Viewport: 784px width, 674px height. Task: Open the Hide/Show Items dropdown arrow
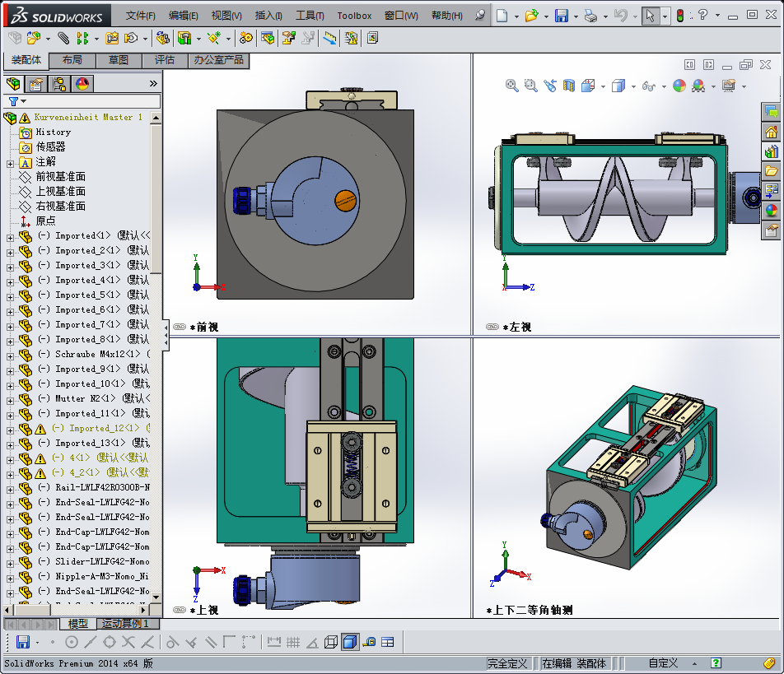tap(664, 87)
